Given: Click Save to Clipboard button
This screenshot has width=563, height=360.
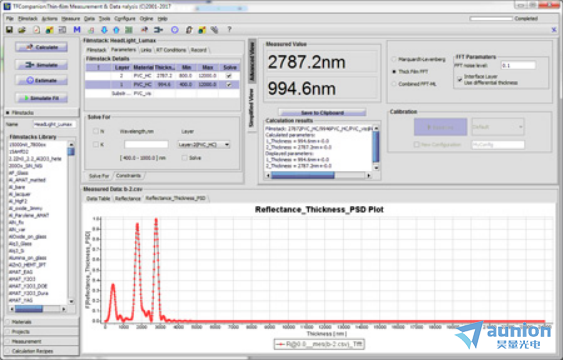Looking at the screenshot, I should click(322, 113).
